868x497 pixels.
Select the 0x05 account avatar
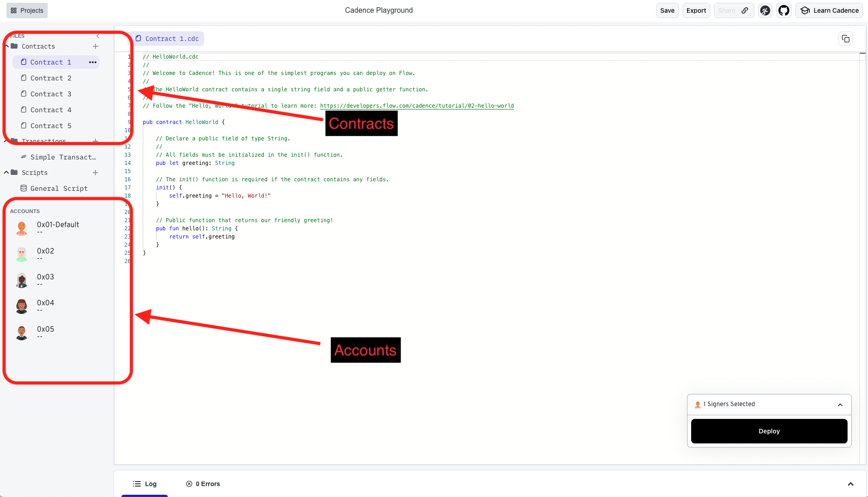tap(21, 333)
